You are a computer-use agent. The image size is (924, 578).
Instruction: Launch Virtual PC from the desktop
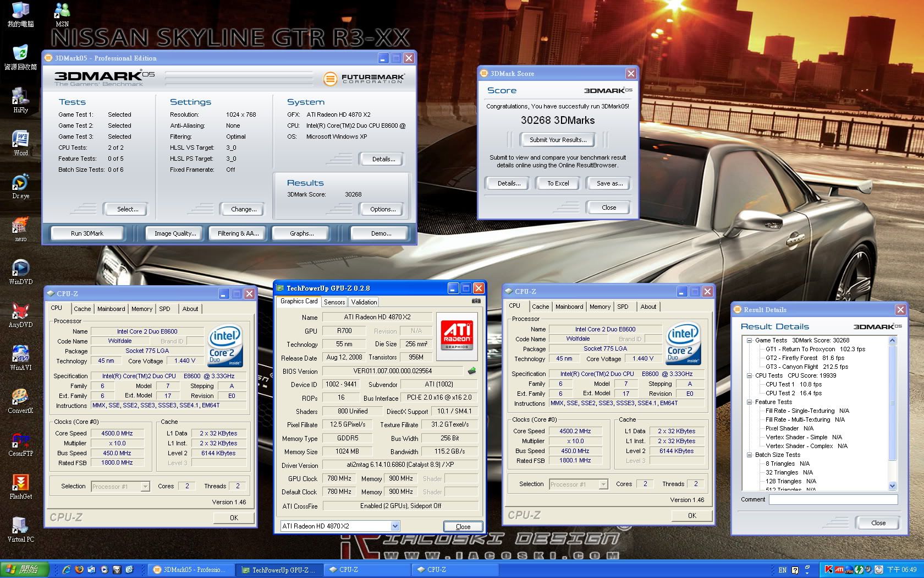tap(20, 530)
